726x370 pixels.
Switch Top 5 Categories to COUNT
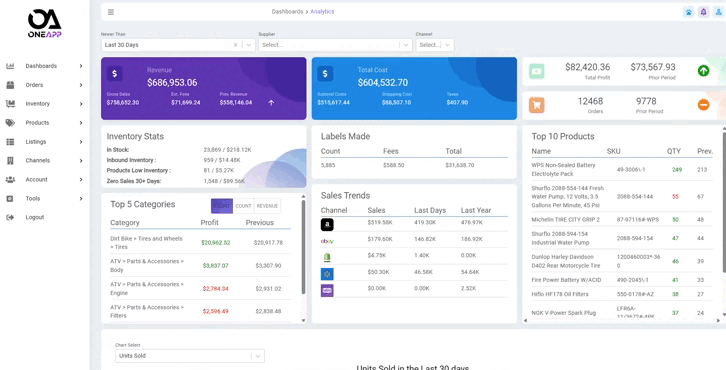[243, 206]
